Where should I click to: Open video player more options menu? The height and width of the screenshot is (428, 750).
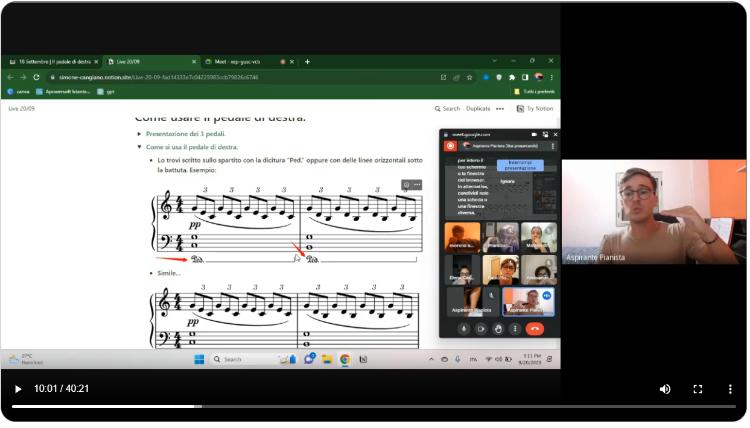[x=731, y=389]
